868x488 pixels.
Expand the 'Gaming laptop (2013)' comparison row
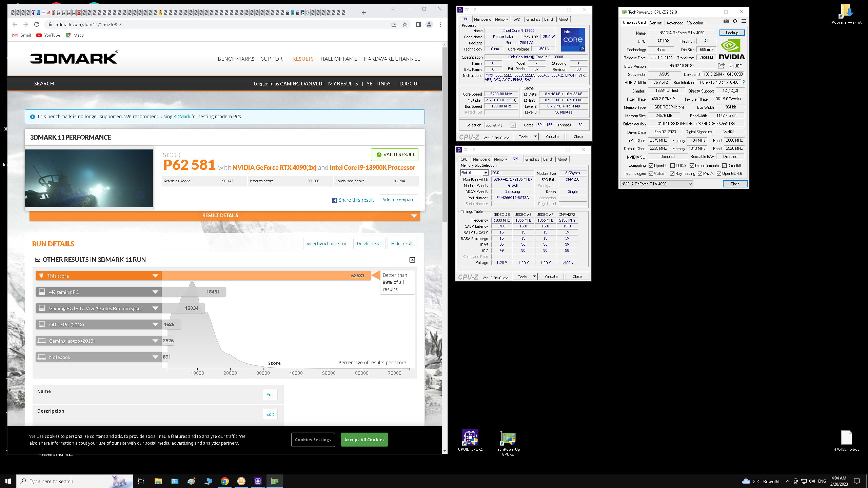pyautogui.click(x=99, y=341)
